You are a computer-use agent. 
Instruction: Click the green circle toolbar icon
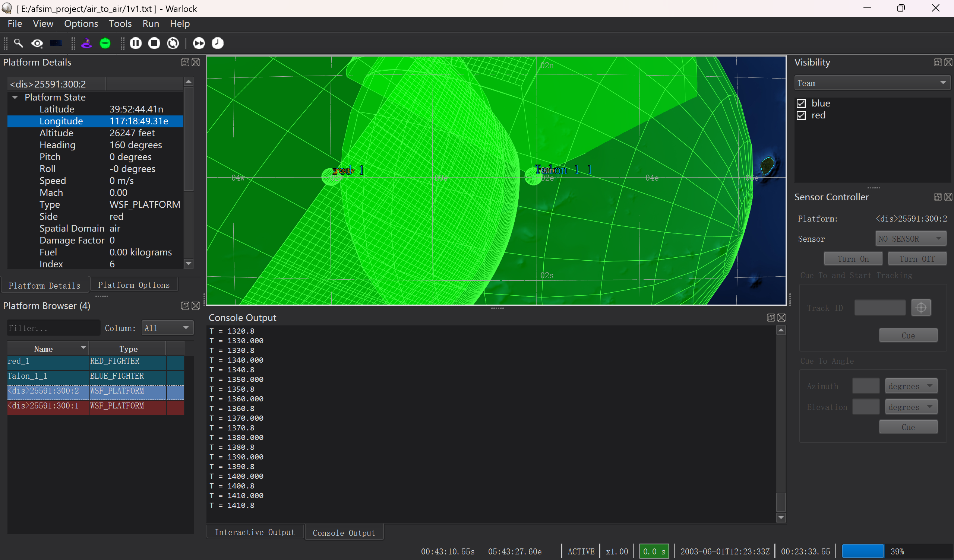(x=105, y=43)
